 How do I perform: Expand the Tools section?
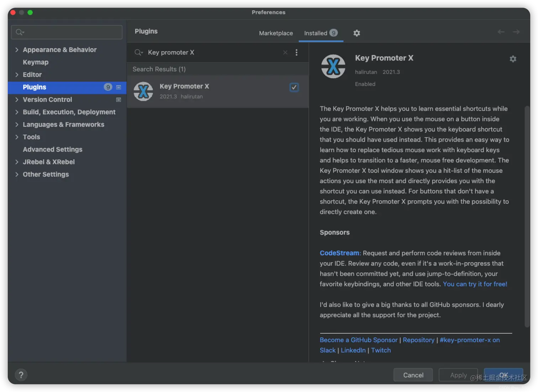(17, 137)
